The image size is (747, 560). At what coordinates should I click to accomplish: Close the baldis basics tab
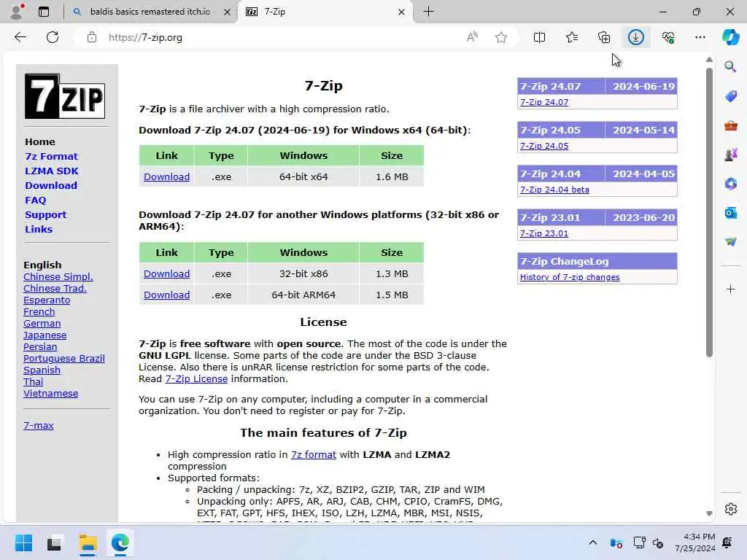point(228,12)
